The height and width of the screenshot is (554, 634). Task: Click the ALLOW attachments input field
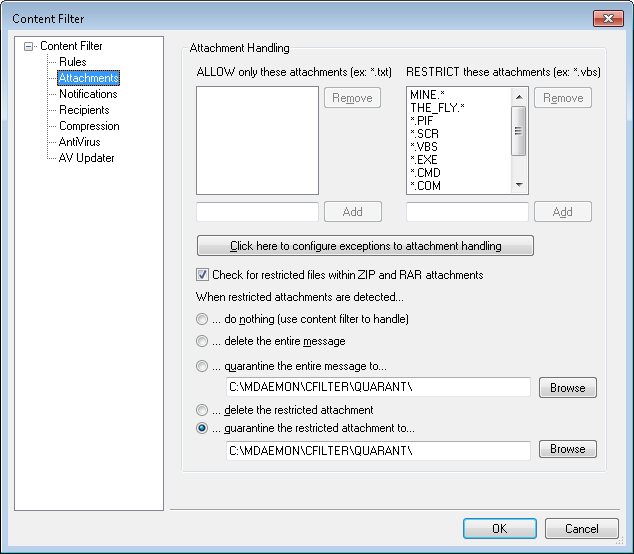(257, 212)
